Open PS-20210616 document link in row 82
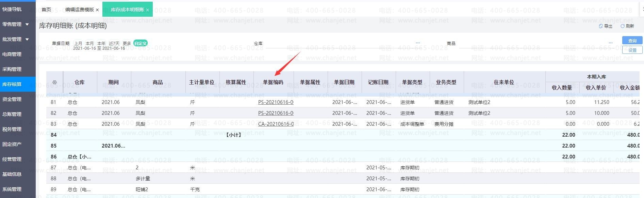Screen dimensions: 644x198 (x=276, y=113)
